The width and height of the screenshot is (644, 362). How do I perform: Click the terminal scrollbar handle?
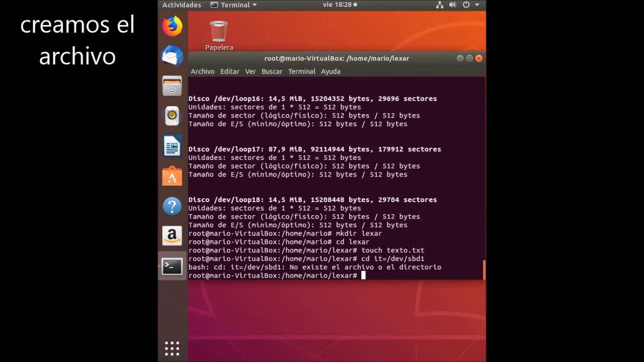(x=484, y=270)
